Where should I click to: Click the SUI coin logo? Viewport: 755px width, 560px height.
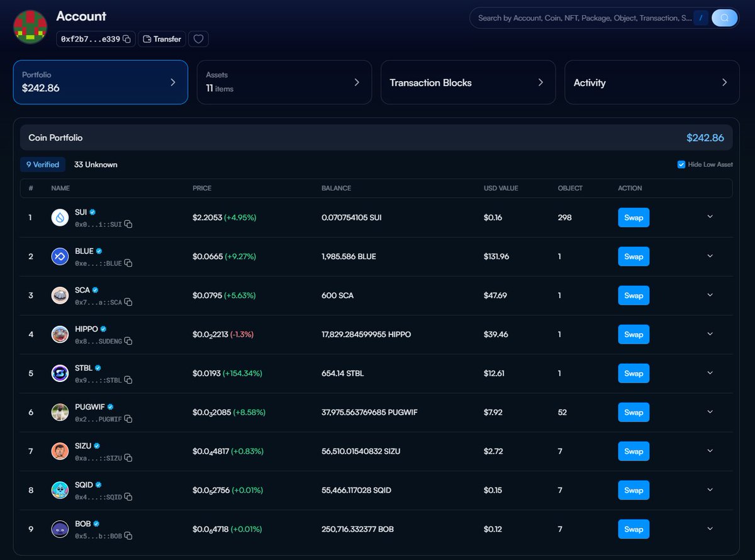point(60,217)
